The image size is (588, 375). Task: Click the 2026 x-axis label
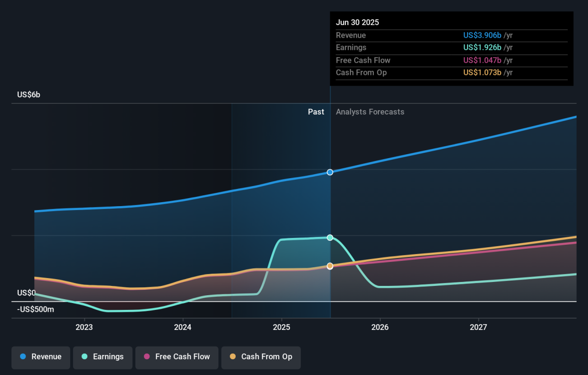[380, 327]
